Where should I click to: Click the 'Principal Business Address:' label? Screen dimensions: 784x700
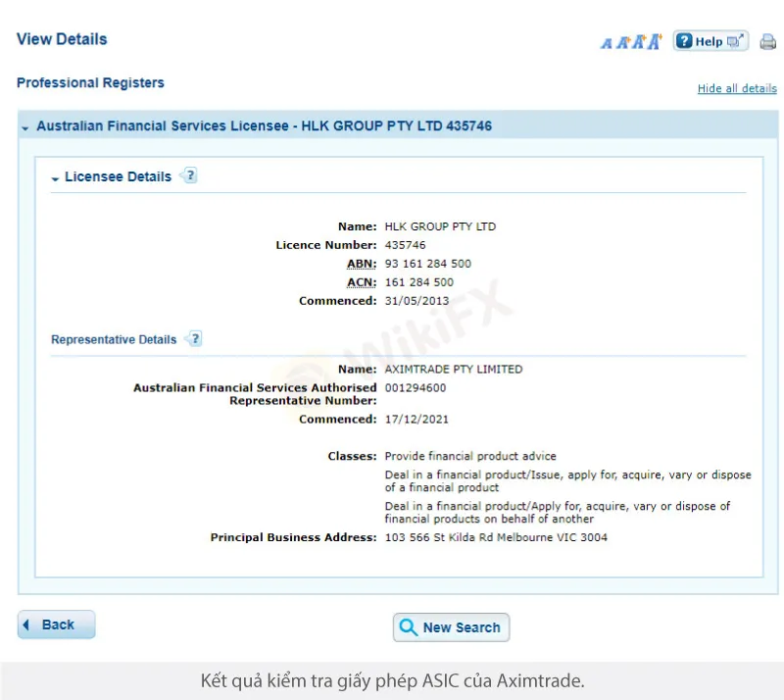pos(293,537)
